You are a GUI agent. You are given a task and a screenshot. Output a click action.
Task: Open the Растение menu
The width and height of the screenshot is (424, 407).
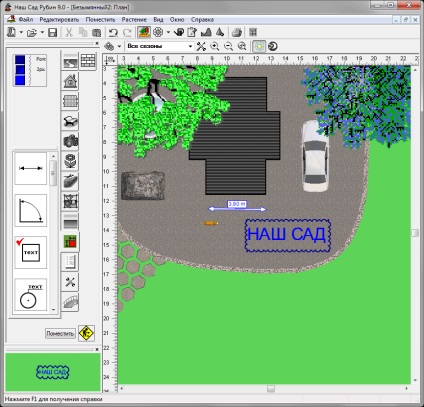point(134,20)
